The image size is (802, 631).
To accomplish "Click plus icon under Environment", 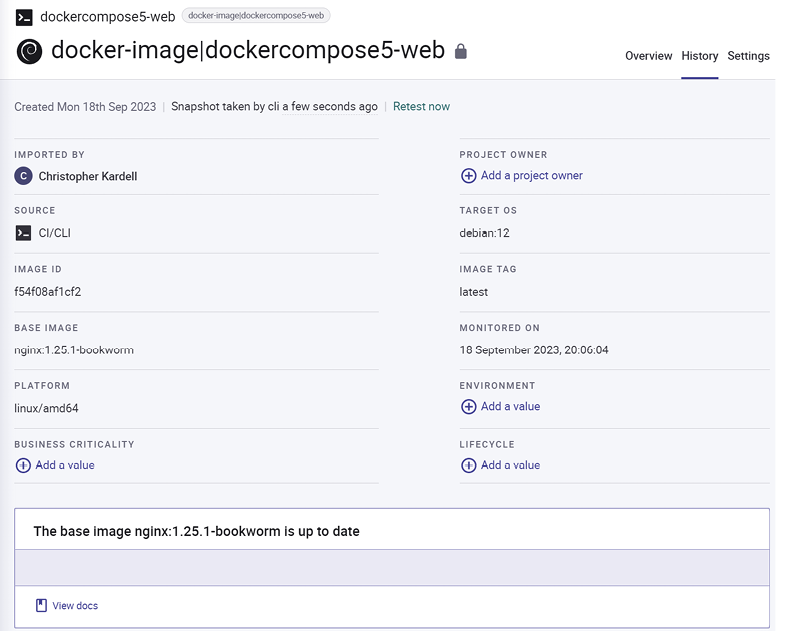I will point(469,407).
